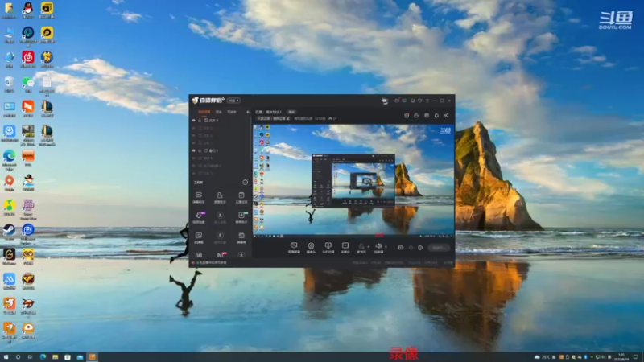Screen dimensions: 644x362
Task: Open the Recycle Bin on desktop
Action: tap(9, 84)
